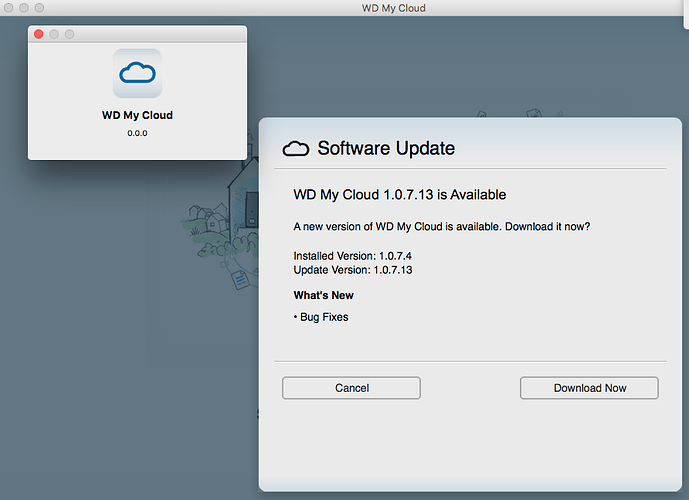This screenshot has height=500, width=689.
Task: Click the 'Software Update' heading text
Action: click(386, 148)
